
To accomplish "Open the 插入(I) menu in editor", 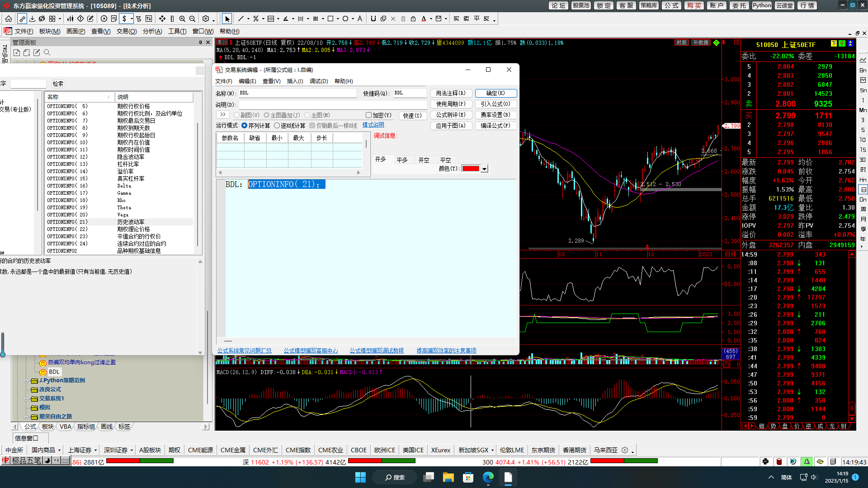I will [295, 81].
